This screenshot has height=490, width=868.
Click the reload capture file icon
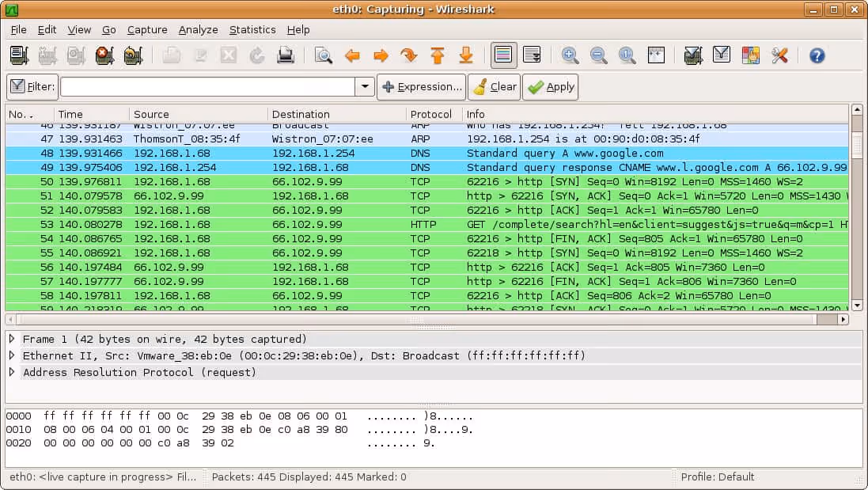point(257,55)
